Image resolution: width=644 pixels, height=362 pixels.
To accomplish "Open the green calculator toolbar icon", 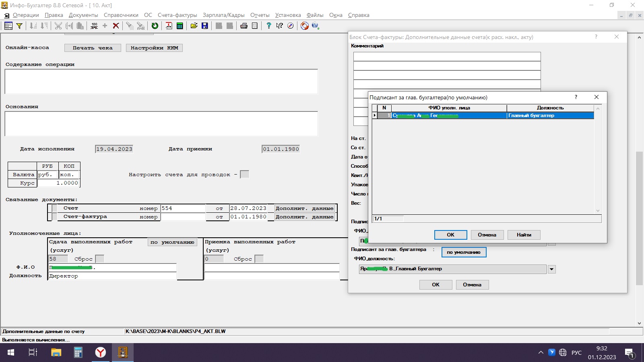I will (x=180, y=26).
